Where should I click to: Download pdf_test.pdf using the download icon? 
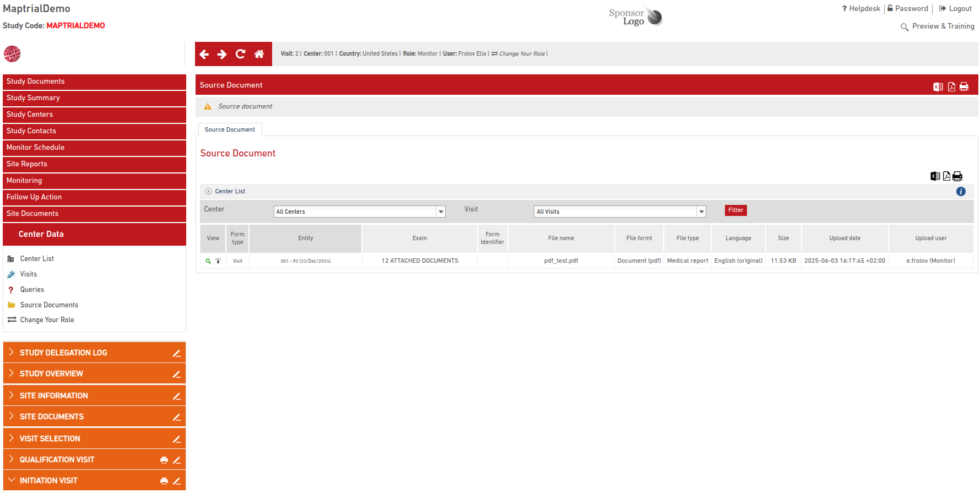click(x=218, y=261)
